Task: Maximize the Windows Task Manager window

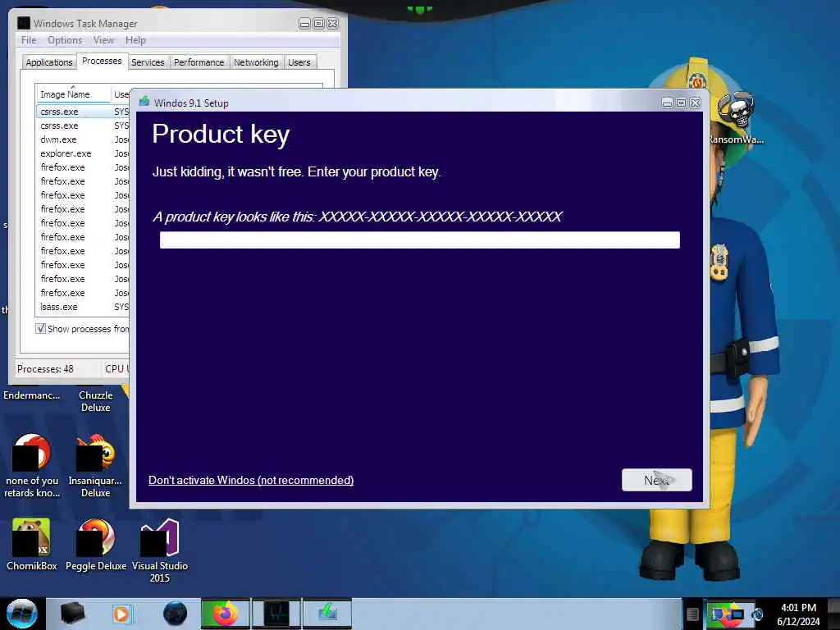Action: [x=318, y=24]
